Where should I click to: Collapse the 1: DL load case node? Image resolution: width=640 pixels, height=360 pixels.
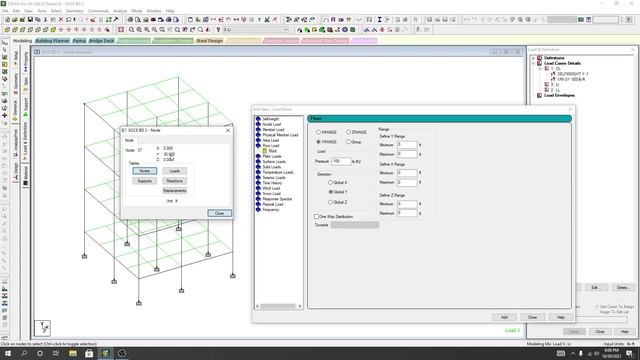coord(540,69)
